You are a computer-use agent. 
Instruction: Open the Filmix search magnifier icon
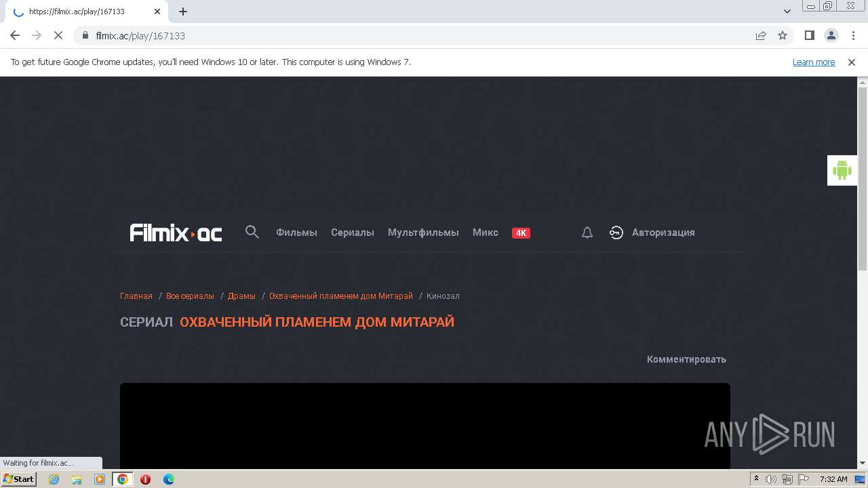tap(252, 232)
